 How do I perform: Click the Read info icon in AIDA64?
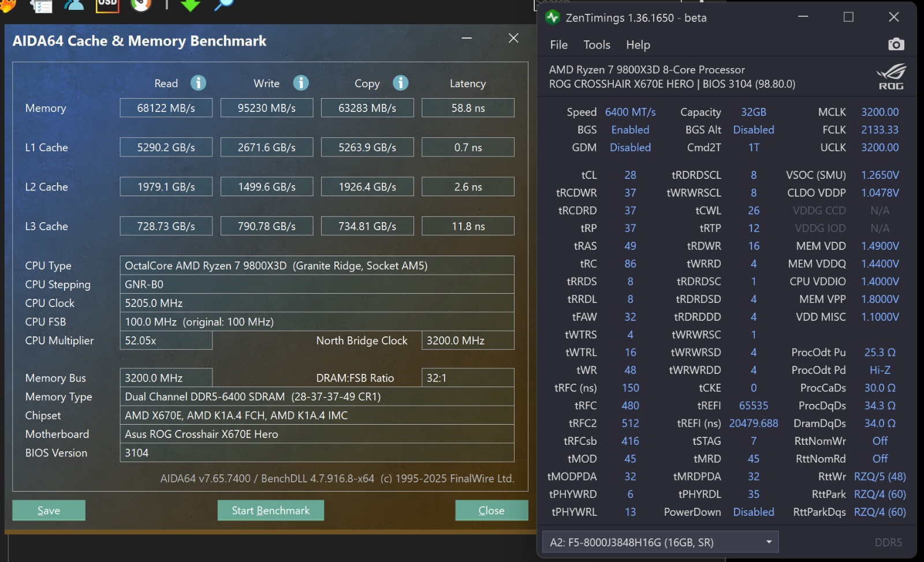point(198,83)
